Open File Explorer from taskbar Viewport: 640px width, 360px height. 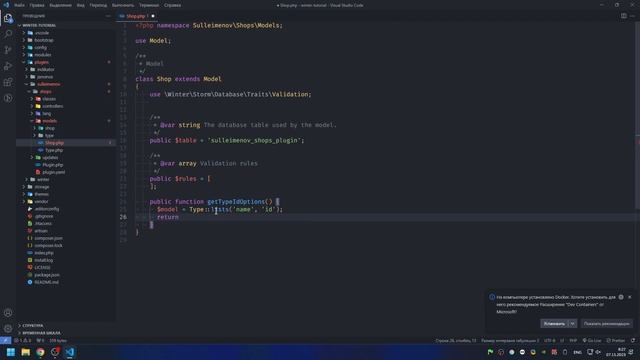coord(26,352)
